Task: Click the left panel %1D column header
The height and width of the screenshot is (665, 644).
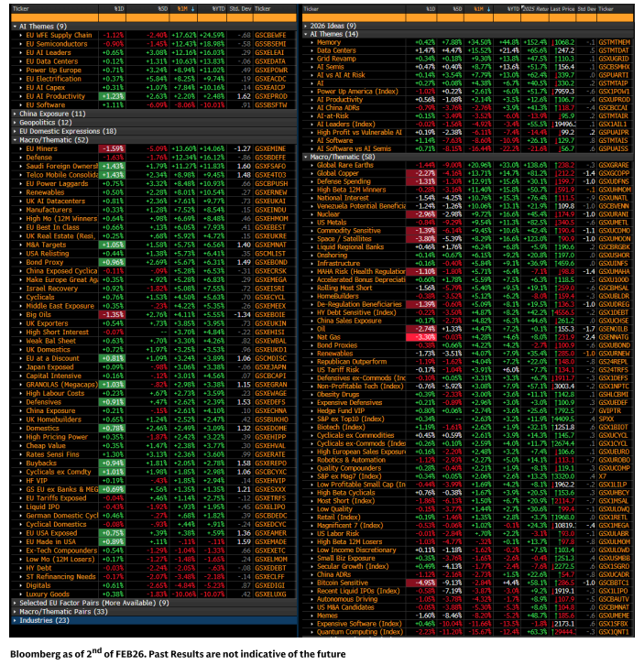Action: (118, 8)
